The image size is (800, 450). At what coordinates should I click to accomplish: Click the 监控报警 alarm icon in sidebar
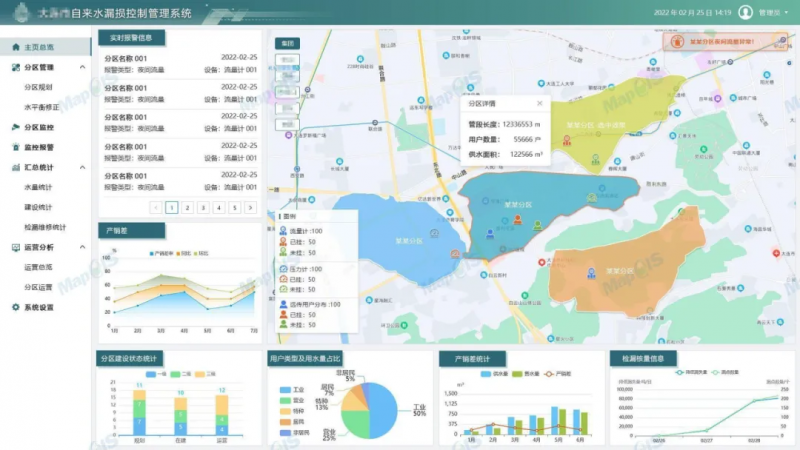15,147
